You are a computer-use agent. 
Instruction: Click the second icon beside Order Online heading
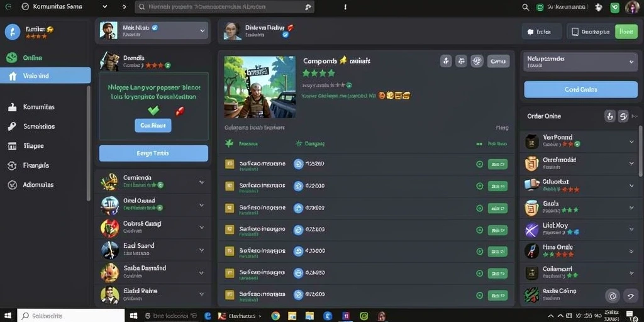click(x=623, y=116)
